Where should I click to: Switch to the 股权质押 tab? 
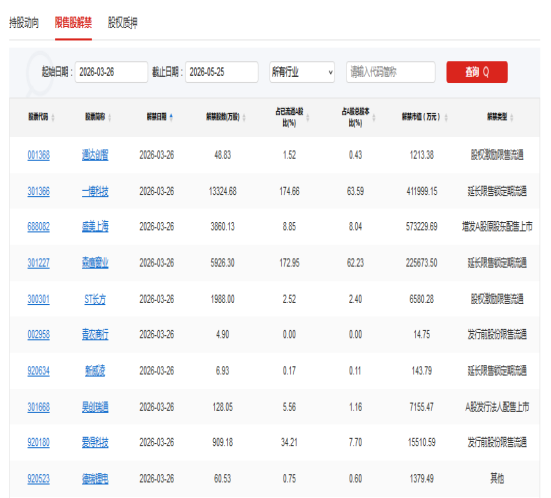click(x=122, y=23)
